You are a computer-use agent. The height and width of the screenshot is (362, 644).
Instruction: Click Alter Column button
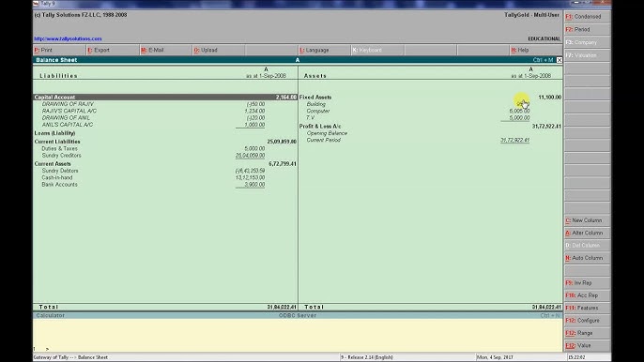coord(587,233)
